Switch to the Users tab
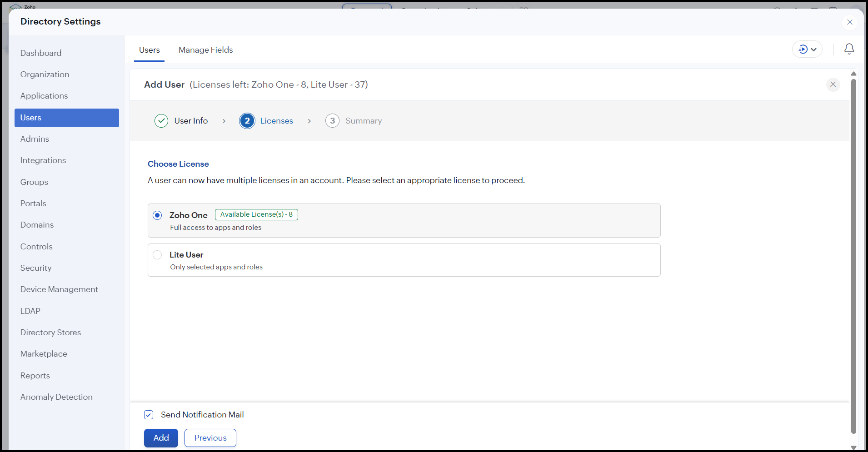The image size is (868, 452). [149, 50]
